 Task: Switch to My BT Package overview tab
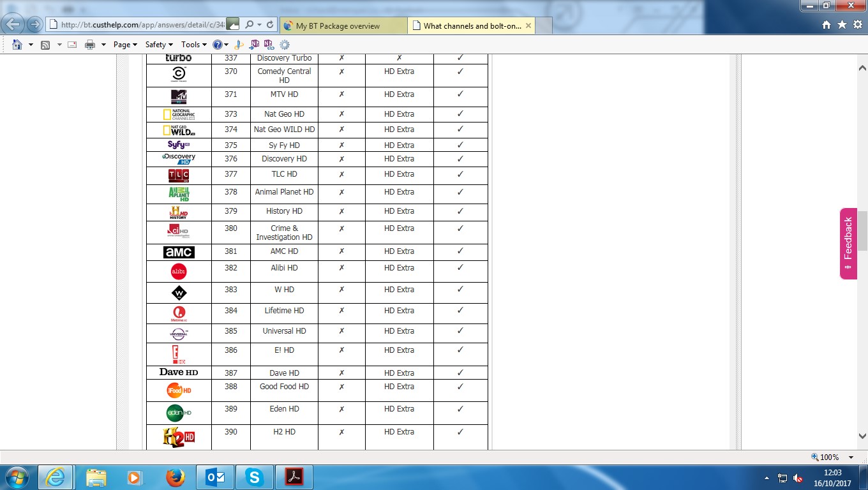pos(343,26)
